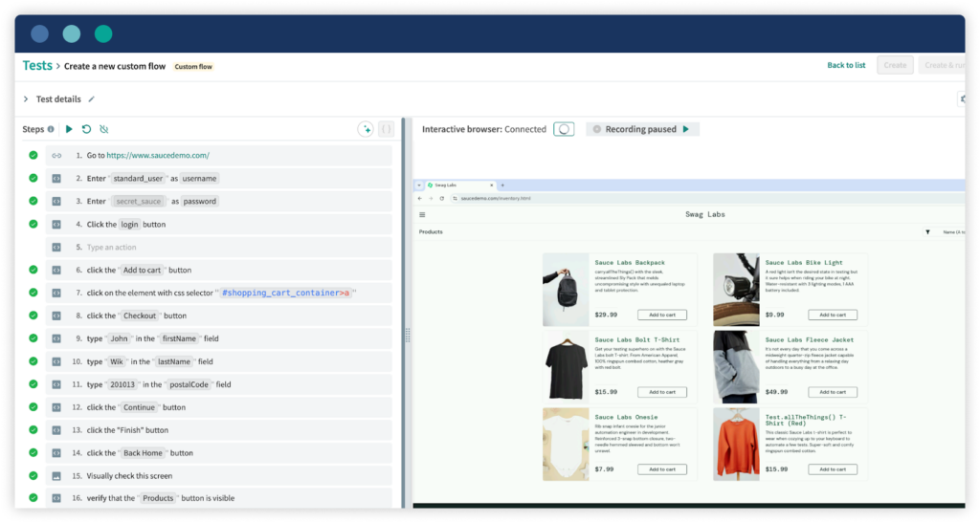Click the green check status on step 7
The image size is (980, 523).
pos(33,292)
